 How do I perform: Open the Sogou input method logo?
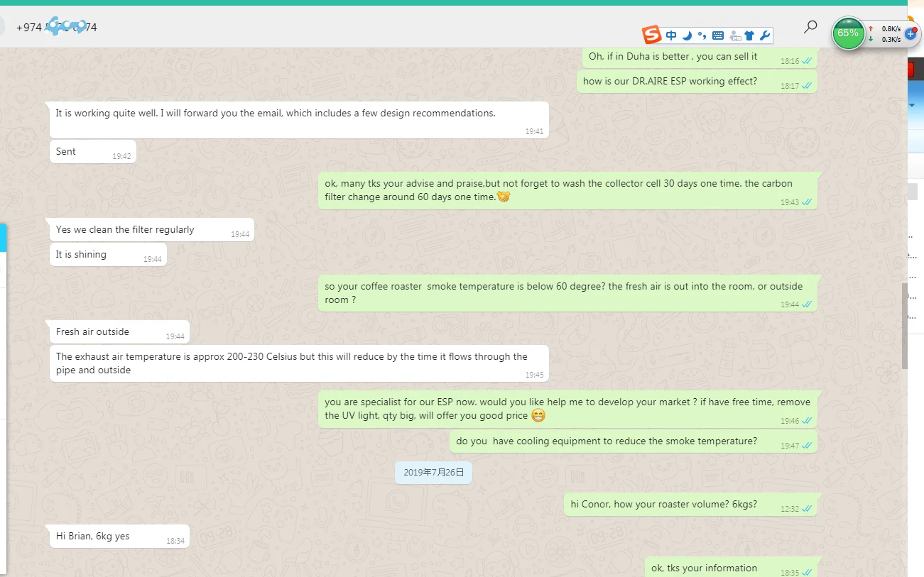(x=651, y=35)
